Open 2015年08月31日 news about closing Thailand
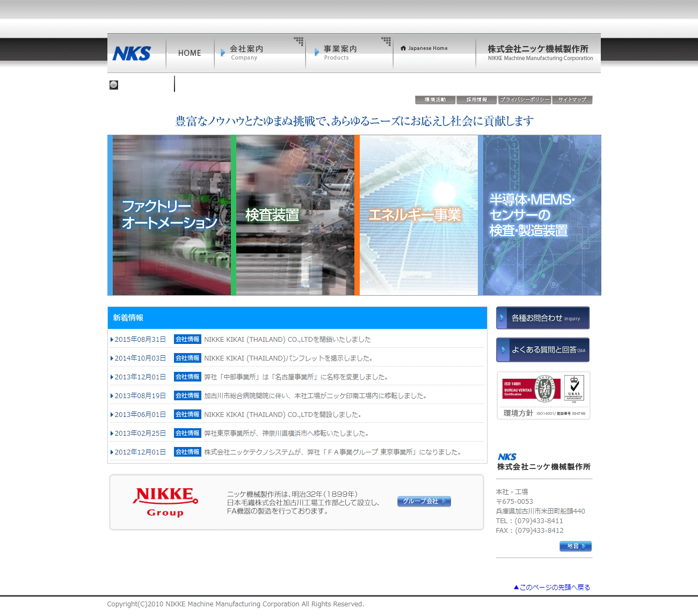Image resolution: width=698 pixels, height=616 pixels. click(287, 340)
